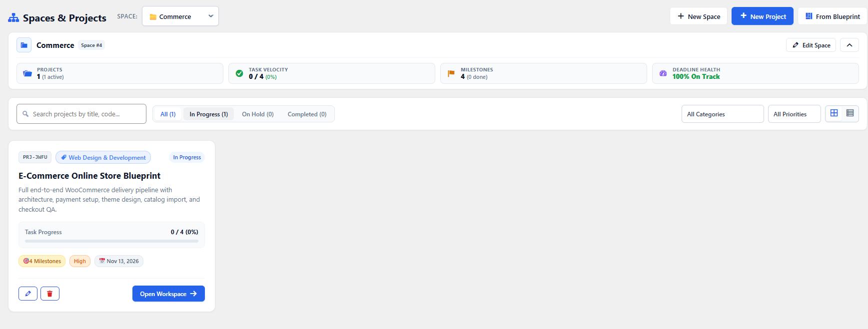Click the 0 / 4 (0%) task progress value

[184, 232]
